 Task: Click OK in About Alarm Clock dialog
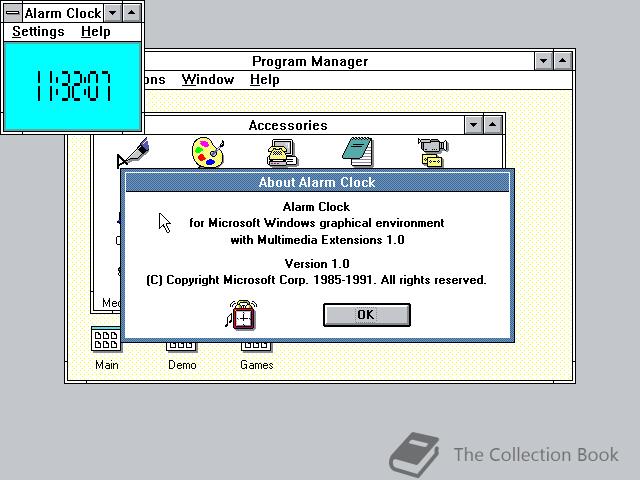(367, 315)
